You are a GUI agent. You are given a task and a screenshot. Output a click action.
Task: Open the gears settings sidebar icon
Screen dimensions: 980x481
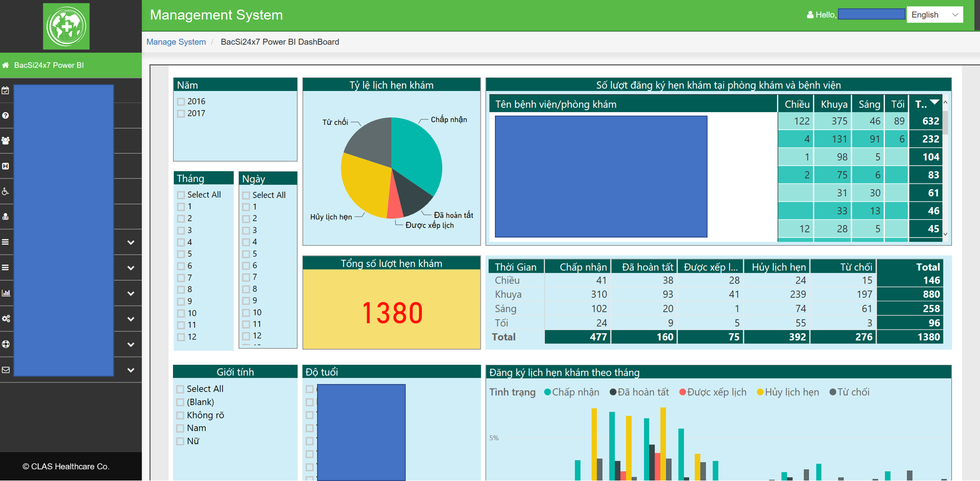6,318
